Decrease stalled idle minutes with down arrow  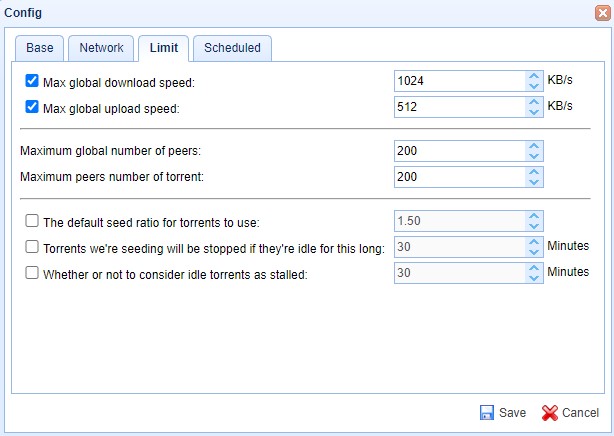click(534, 278)
